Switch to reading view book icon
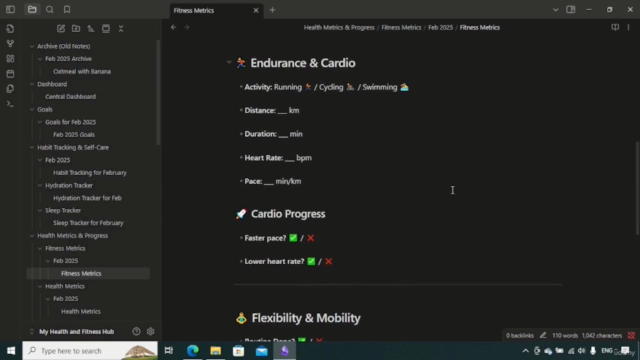Viewport: 640px width, 360px height. click(615, 27)
